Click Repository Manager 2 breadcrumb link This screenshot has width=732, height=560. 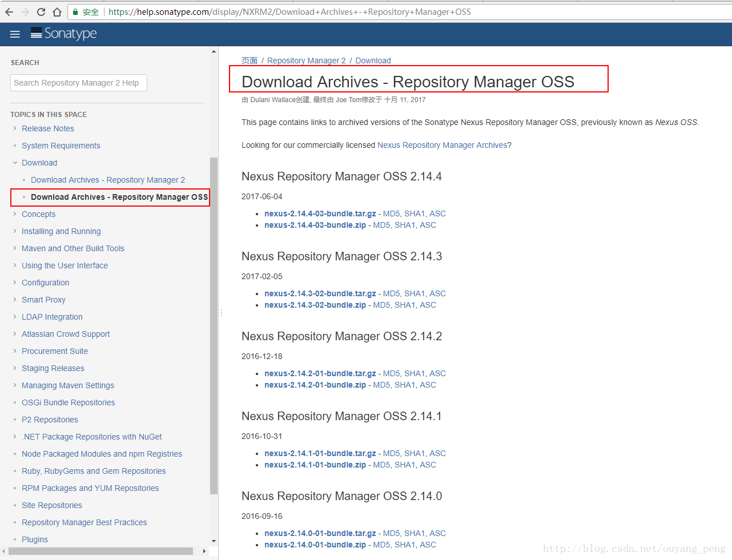point(307,61)
